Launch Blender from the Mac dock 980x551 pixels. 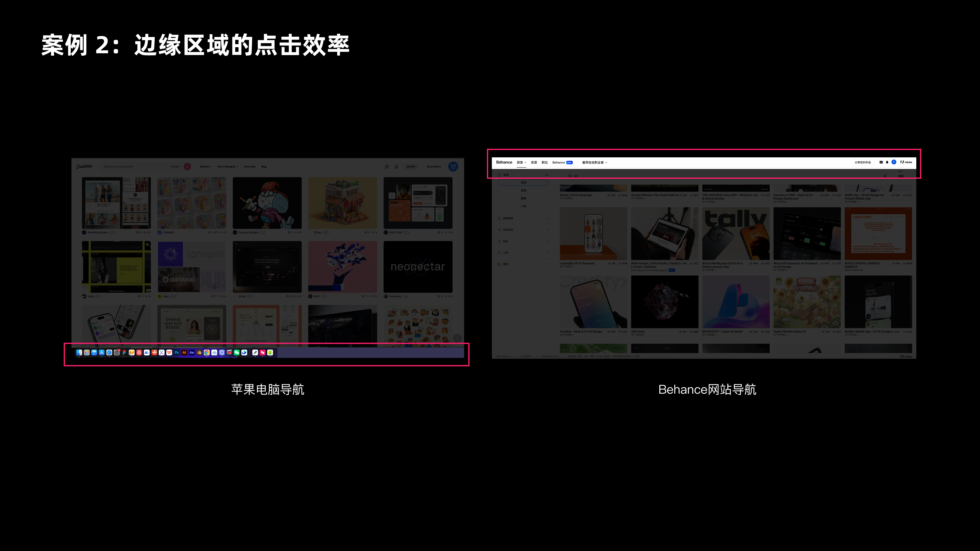(199, 353)
